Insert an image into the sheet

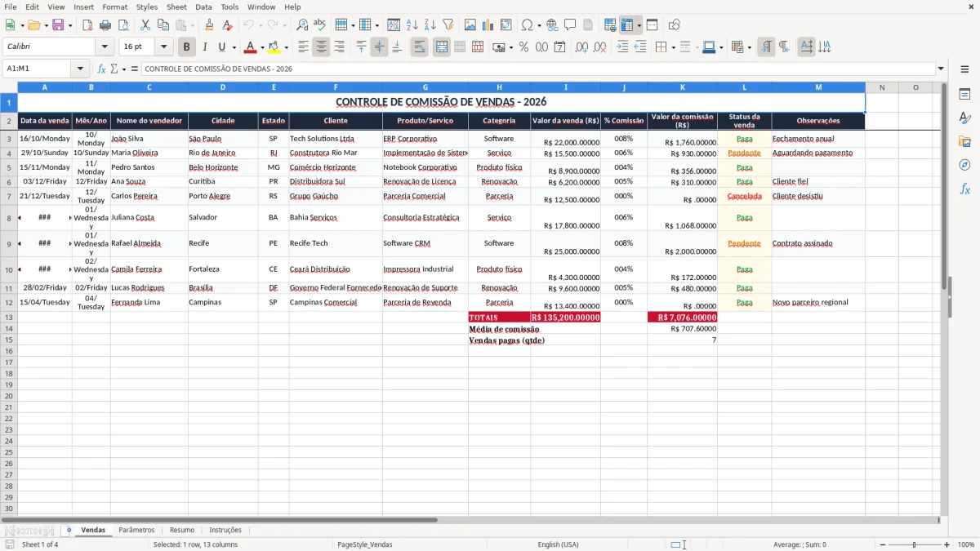point(470,25)
